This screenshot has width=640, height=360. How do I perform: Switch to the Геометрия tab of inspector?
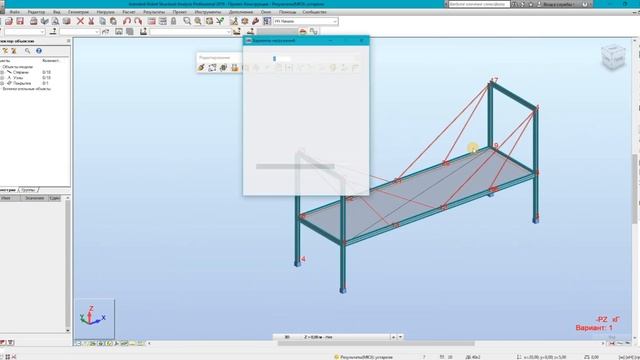coord(8,190)
